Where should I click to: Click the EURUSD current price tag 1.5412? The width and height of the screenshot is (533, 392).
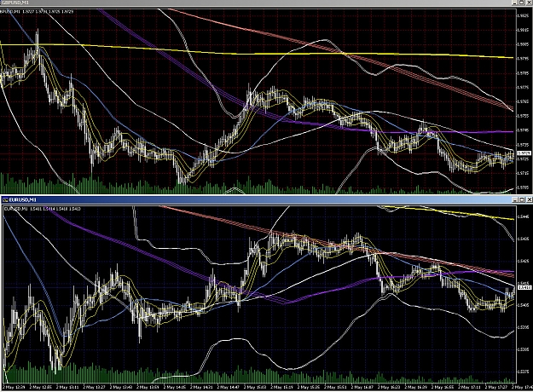click(524, 288)
